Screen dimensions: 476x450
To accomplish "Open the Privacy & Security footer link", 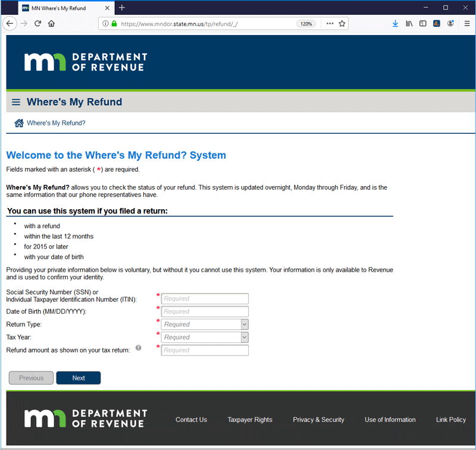I will [318, 420].
